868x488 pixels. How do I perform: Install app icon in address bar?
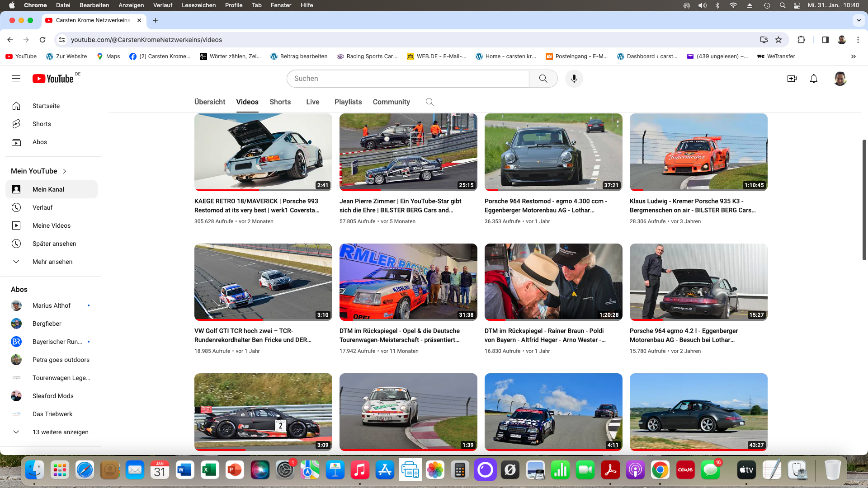[764, 40]
